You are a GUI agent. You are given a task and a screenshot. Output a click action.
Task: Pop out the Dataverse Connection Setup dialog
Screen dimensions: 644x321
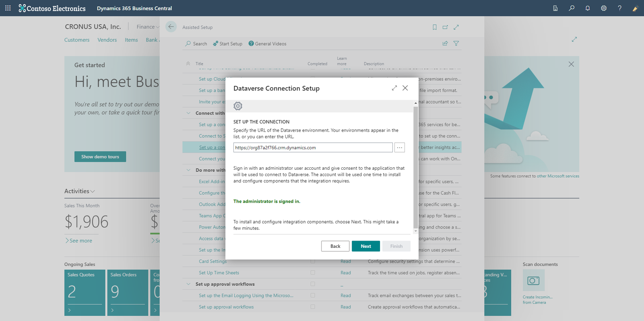[394, 88]
